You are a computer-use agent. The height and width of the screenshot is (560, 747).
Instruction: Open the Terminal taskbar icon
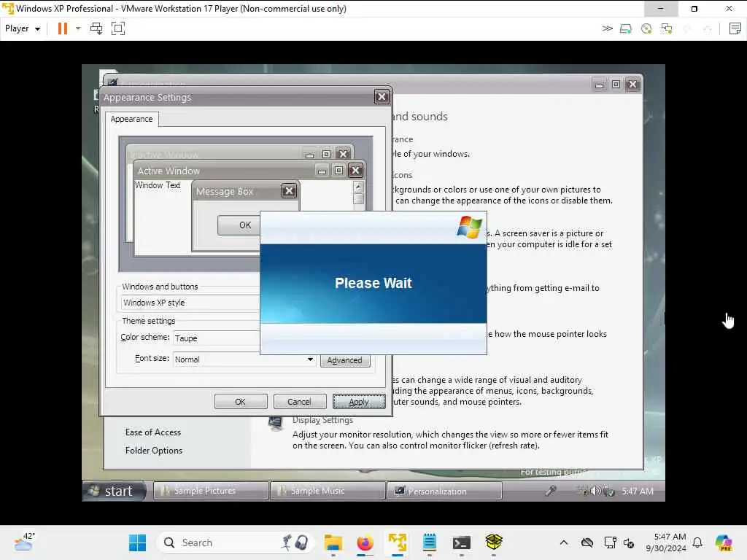click(x=461, y=542)
